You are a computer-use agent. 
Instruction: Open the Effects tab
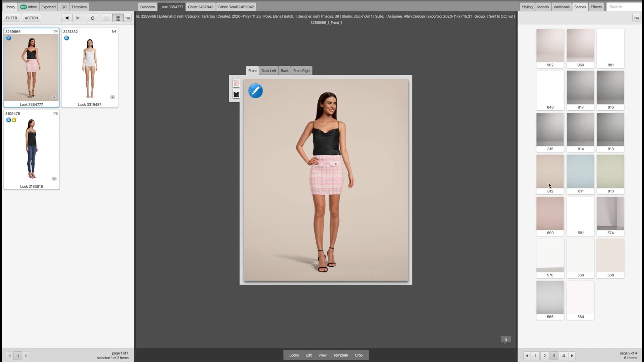596,7
